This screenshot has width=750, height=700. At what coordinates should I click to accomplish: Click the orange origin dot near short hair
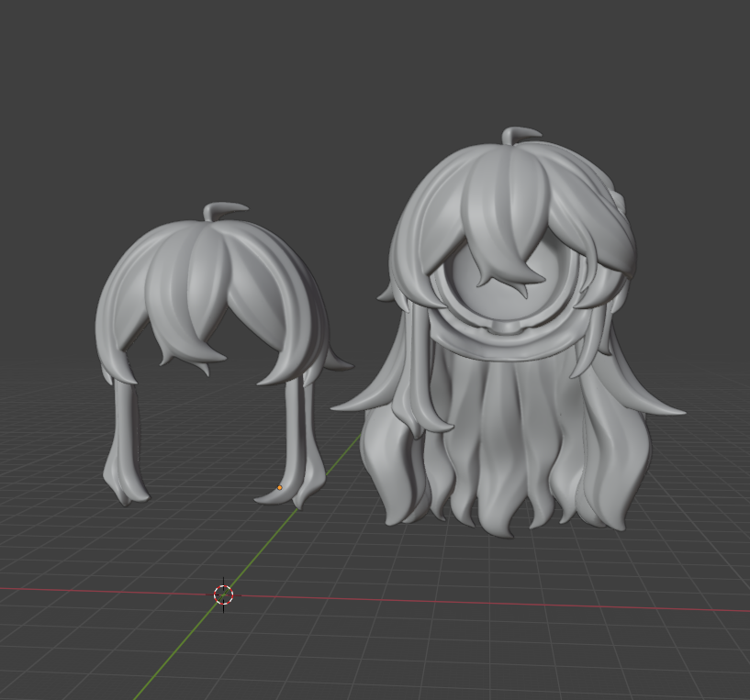(280, 487)
